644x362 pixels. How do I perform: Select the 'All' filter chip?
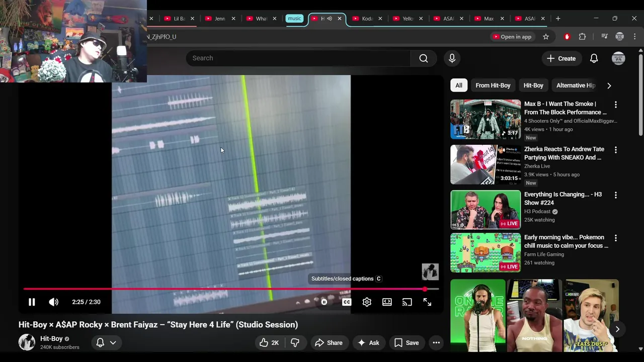pyautogui.click(x=459, y=85)
